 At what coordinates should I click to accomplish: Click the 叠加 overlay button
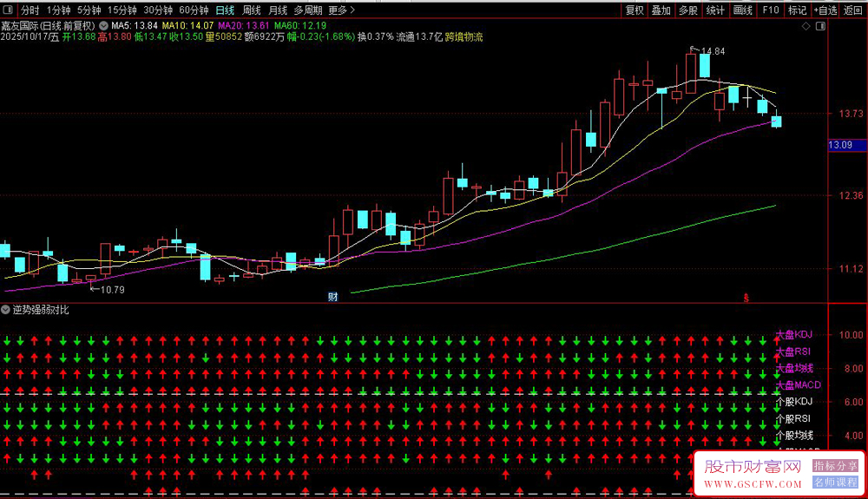tap(661, 10)
